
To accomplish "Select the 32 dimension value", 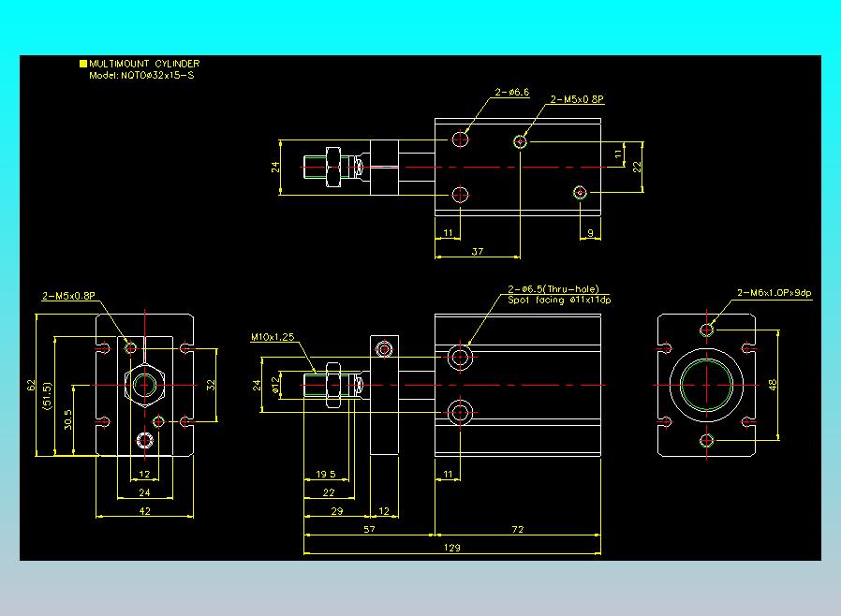I will (212, 385).
